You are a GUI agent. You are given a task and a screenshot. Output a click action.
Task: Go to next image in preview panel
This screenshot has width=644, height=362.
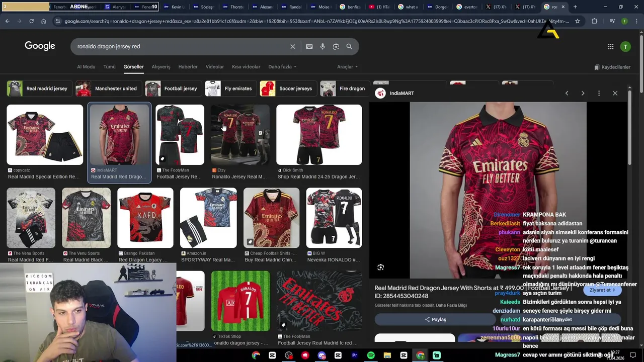pos(583,93)
